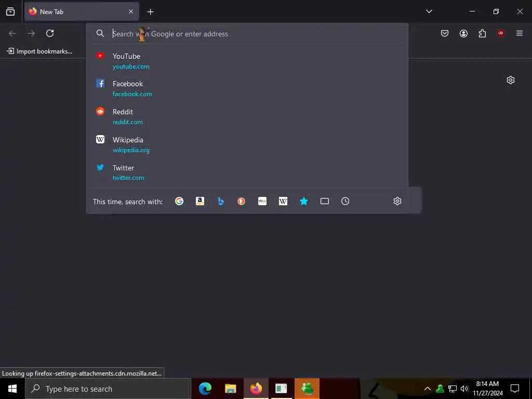532x399 pixels.
Task: Click the twitter.com URL
Action: (x=128, y=178)
